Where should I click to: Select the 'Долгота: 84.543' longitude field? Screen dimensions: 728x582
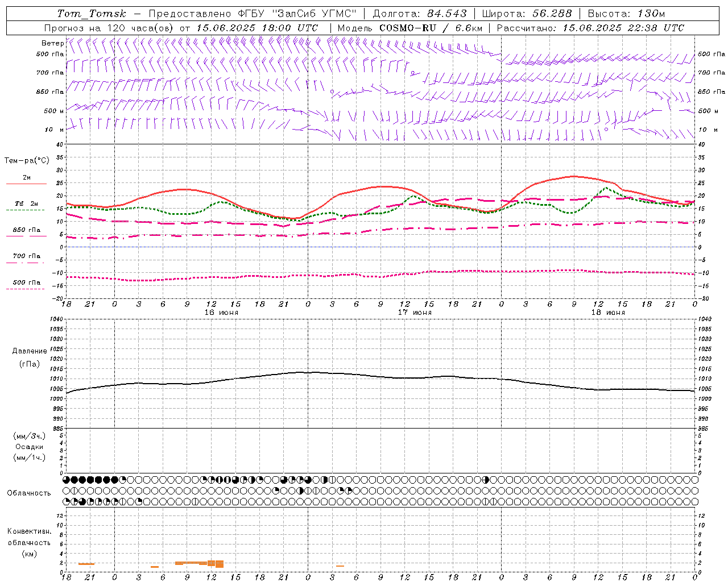click(x=420, y=14)
